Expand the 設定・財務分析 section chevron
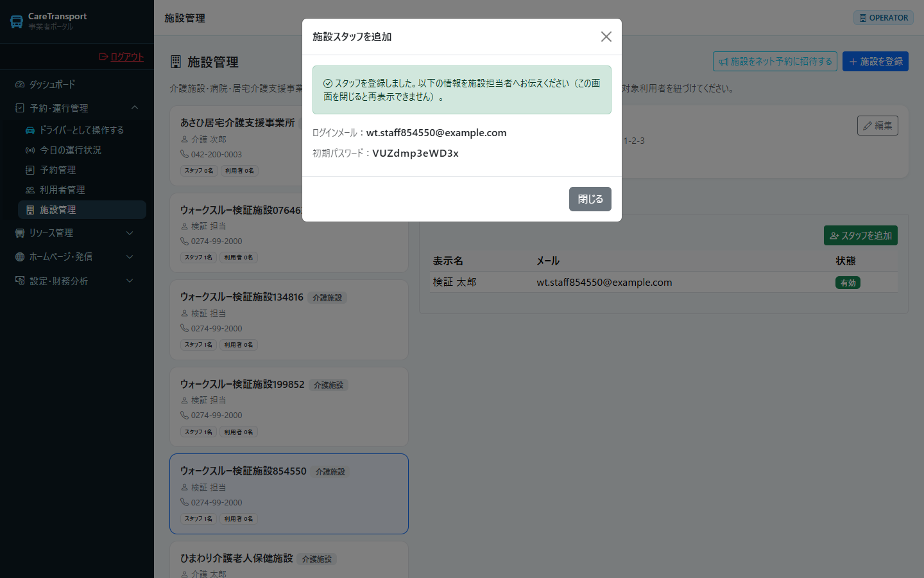 click(x=130, y=281)
